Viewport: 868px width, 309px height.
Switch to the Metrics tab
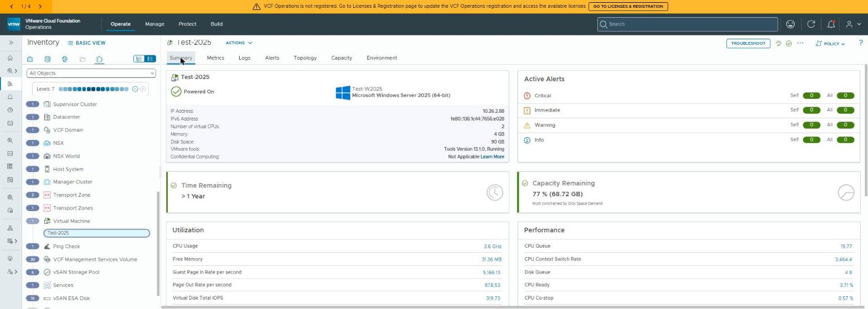click(215, 58)
